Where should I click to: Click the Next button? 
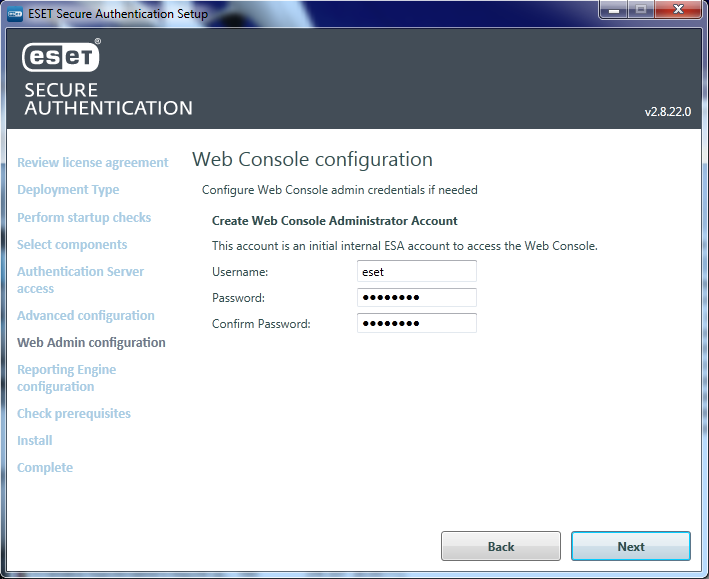point(630,546)
